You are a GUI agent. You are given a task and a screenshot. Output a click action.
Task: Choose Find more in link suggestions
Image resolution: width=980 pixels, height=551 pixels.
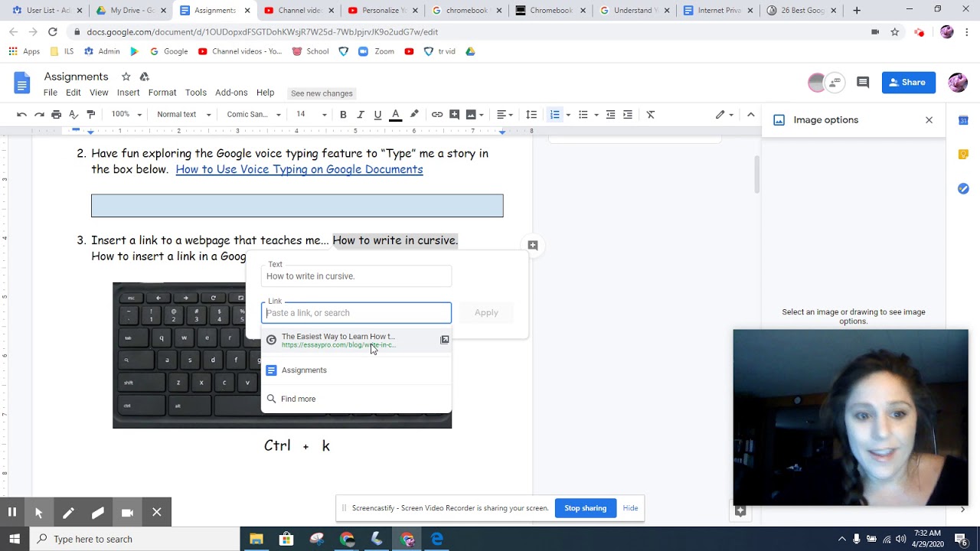pos(356,399)
